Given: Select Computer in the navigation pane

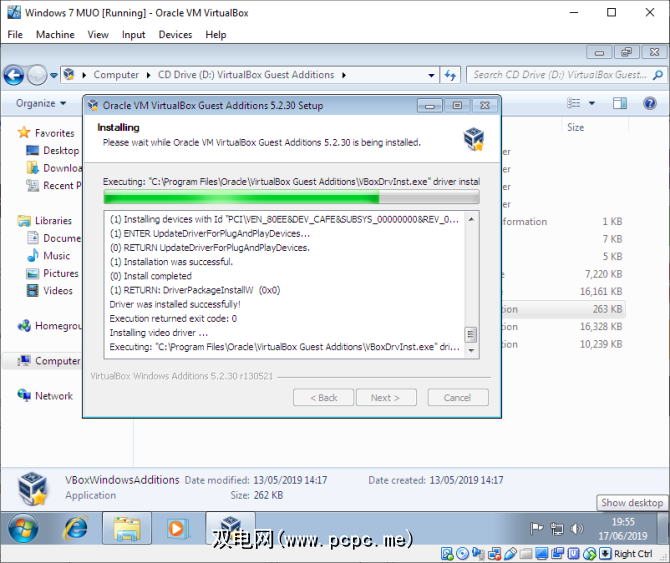Looking at the screenshot, I should tap(57, 361).
